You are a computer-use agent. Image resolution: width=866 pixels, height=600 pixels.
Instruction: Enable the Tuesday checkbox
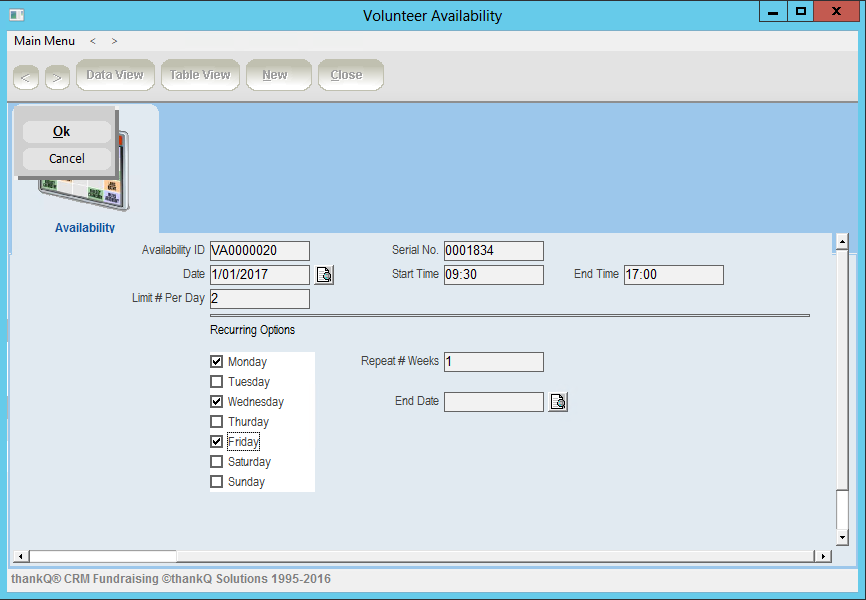pos(217,382)
